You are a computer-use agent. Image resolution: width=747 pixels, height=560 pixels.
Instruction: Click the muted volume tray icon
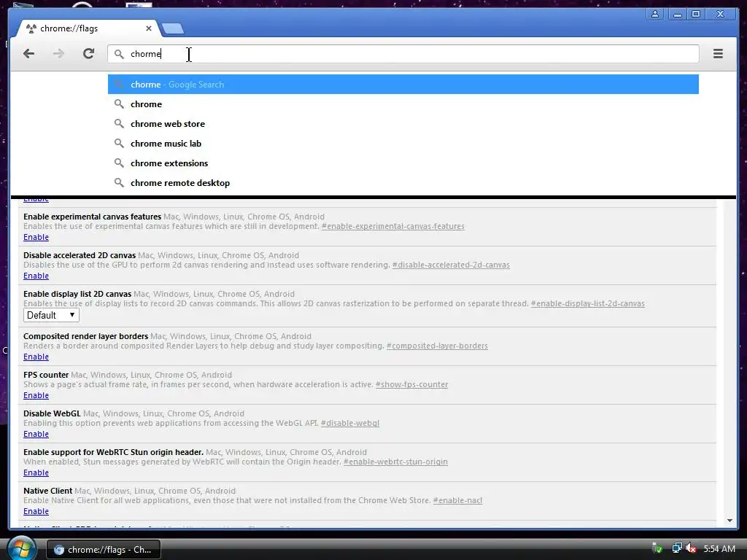pyautogui.click(x=691, y=548)
